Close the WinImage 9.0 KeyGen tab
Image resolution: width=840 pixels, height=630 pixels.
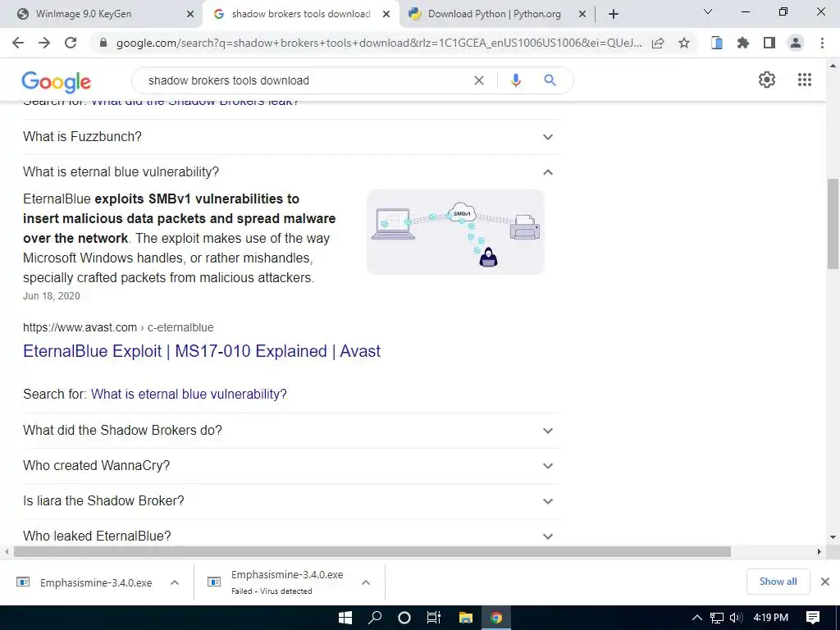[189, 14]
